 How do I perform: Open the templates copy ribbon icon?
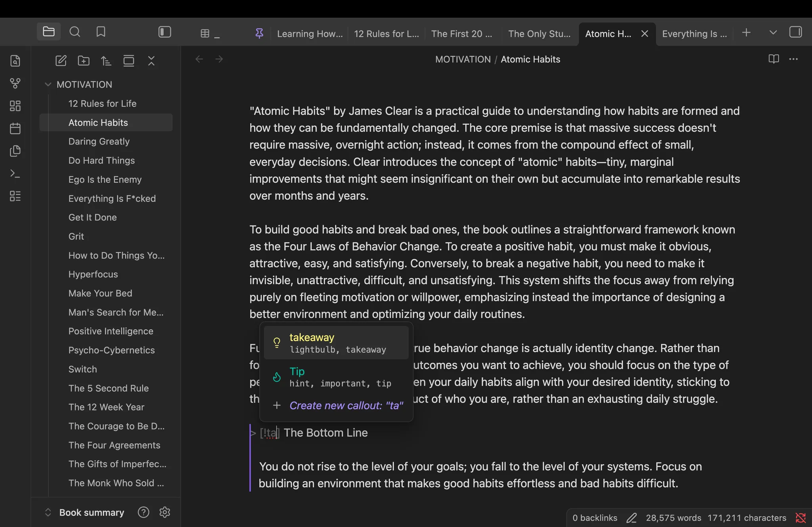15,151
